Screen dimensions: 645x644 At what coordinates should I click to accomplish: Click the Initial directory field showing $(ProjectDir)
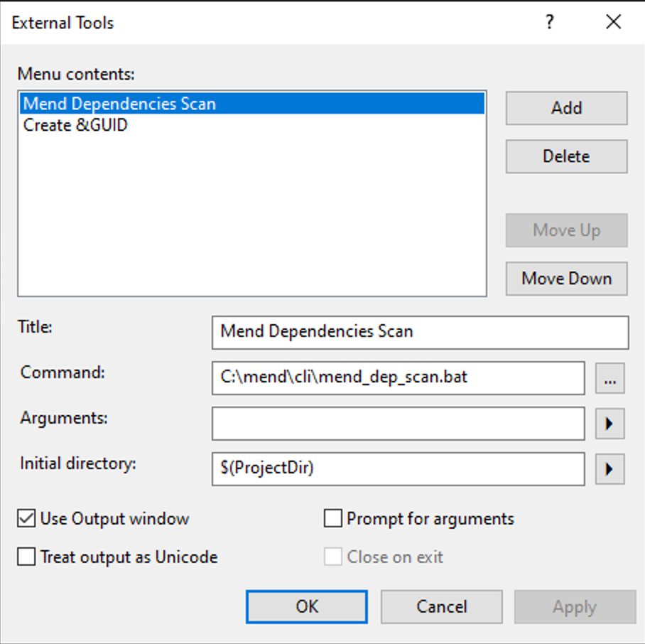pyautogui.click(x=398, y=469)
